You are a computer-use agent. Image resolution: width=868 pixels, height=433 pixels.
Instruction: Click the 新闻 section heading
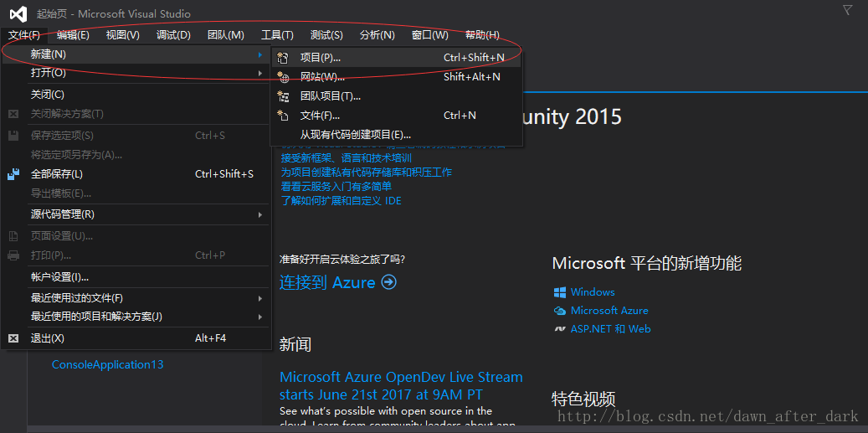[295, 344]
